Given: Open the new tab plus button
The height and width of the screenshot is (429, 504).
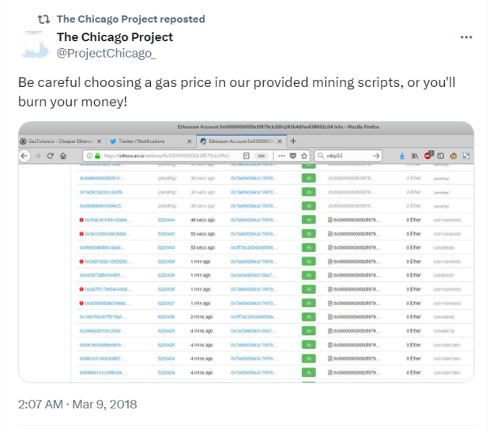Looking at the screenshot, I should coord(293,141).
